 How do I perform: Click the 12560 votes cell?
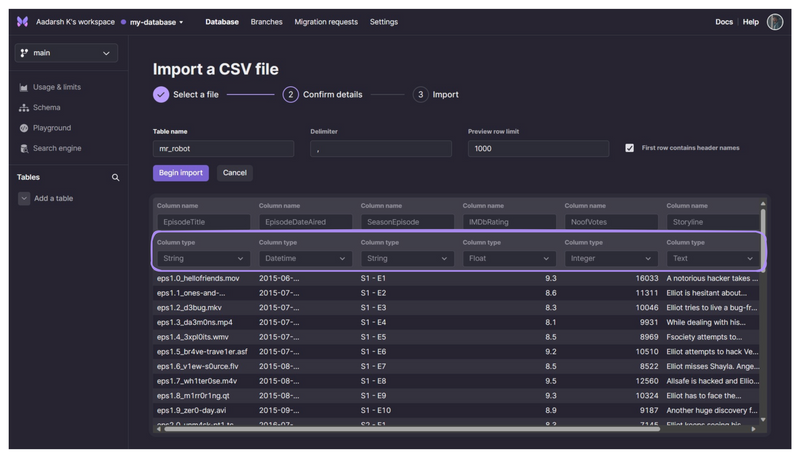[646, 381]
